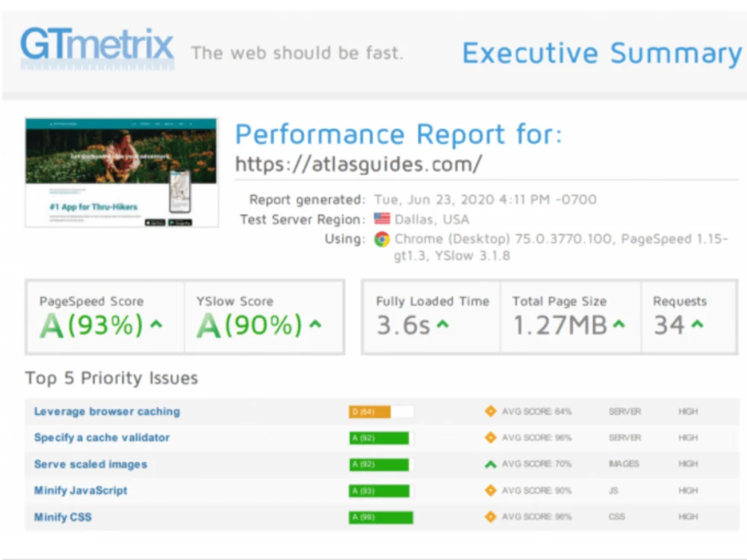
Task: Click the PageSpeed Score A(93%) value
Action: (x=91, y=326)
